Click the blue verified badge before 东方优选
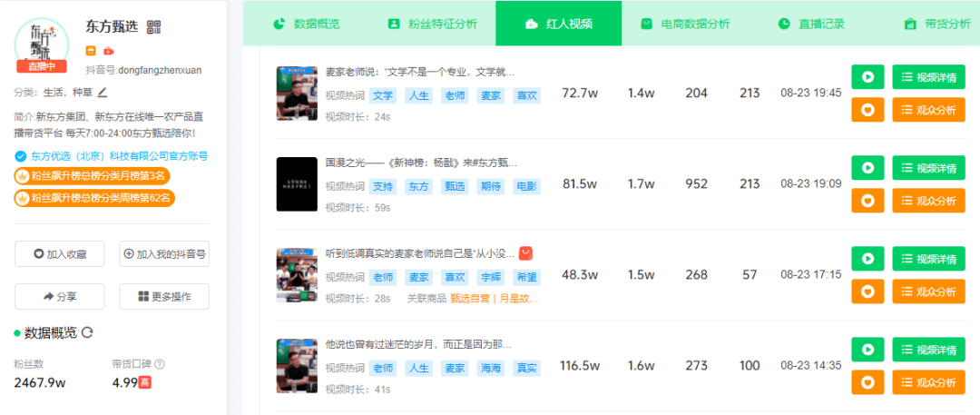The width and height of the screenshot is (980, 415). click(x=20, y=156)
